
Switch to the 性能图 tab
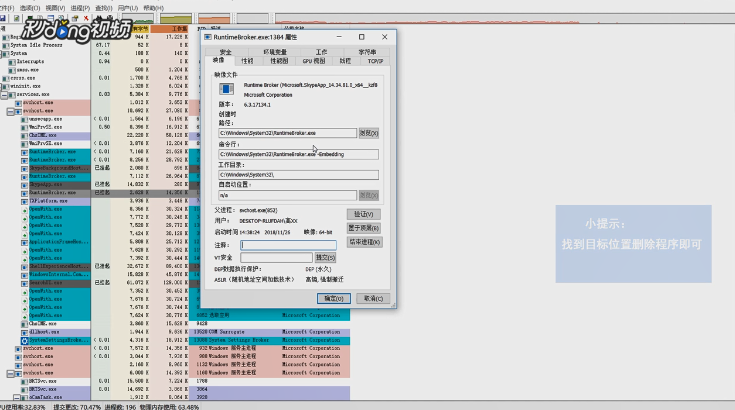tap(279, 61)
